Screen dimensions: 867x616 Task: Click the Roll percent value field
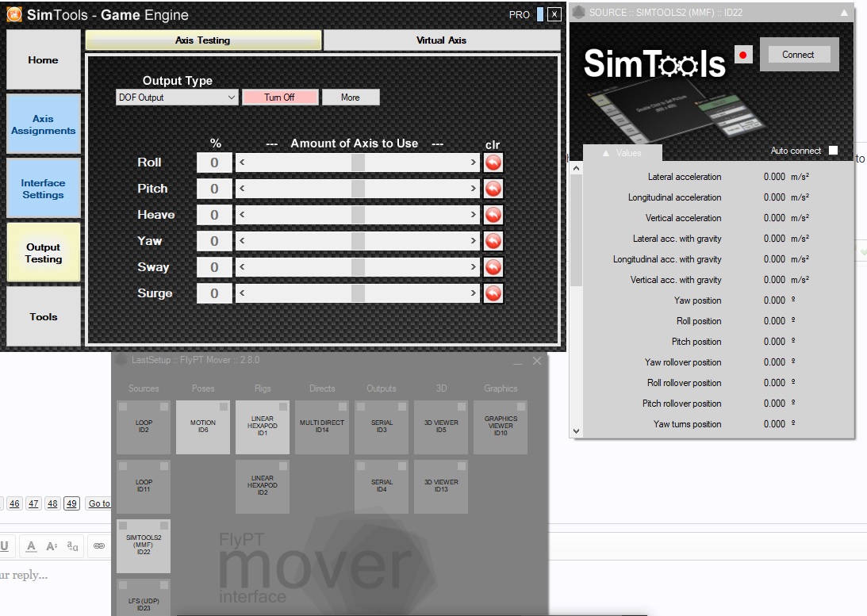(214, 163)
